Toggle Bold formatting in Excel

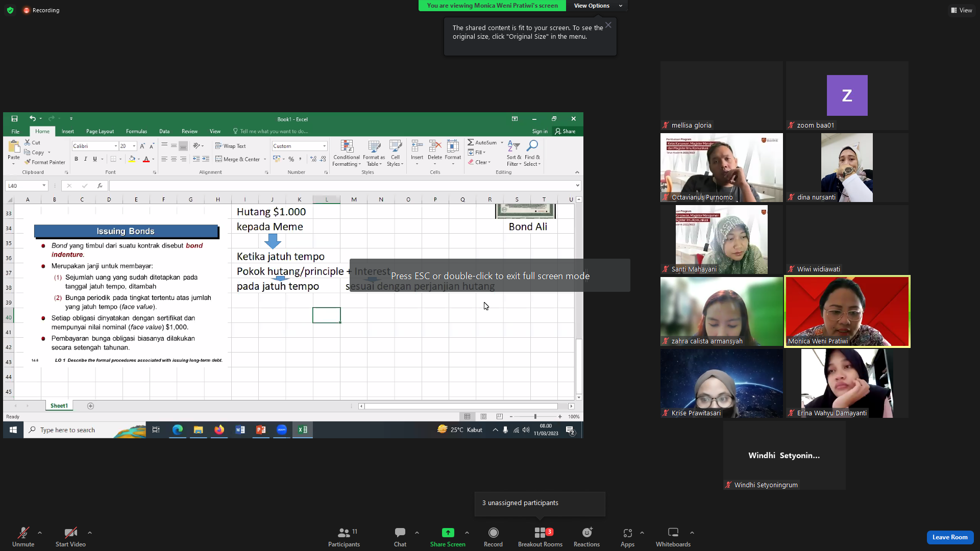point(76,159)
